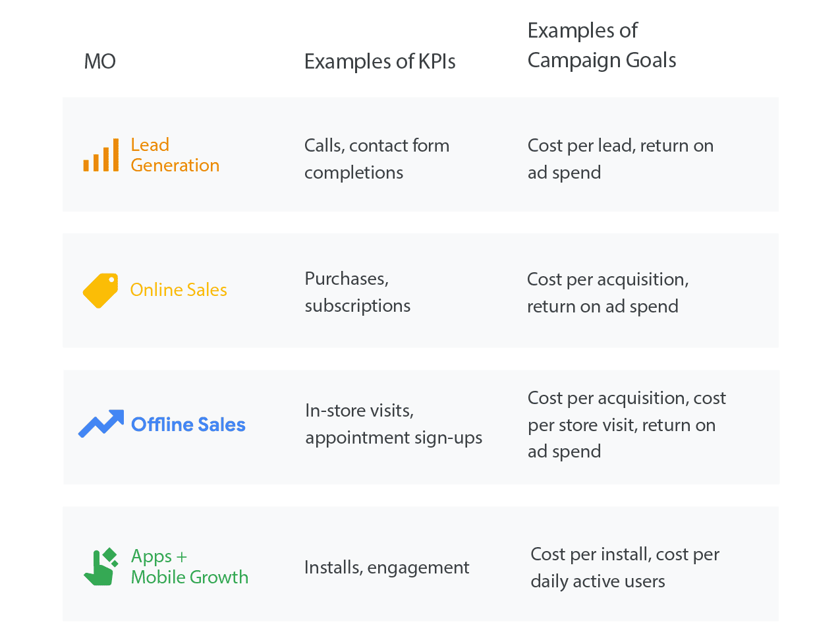Click the Calls, contact form completions text
Viewport: 840px width, 644px height.
(x=377, y=159)
